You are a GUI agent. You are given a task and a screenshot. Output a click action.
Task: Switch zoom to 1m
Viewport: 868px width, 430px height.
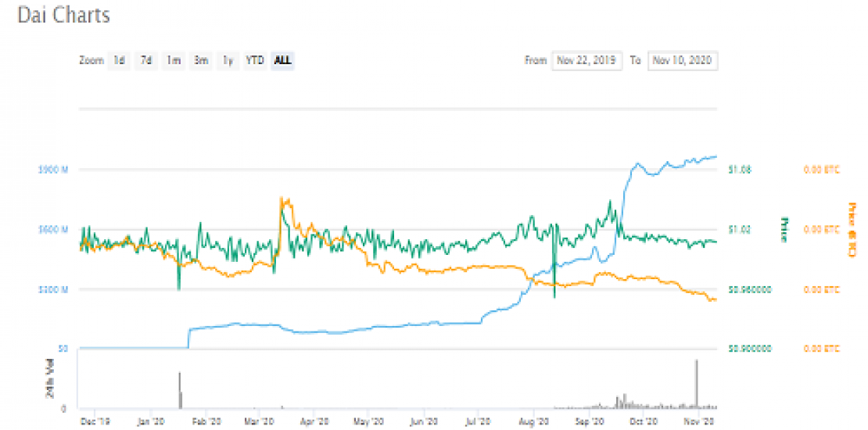(173, 60)
